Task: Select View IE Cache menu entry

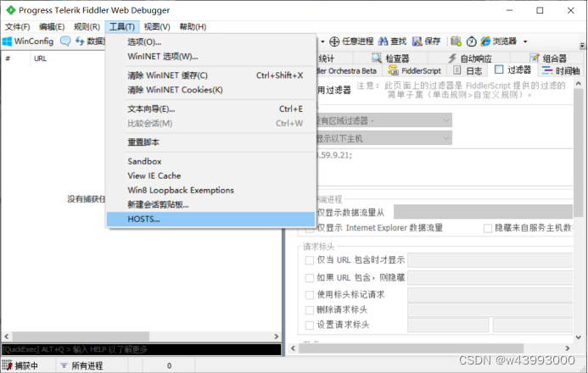Action: tap(210, 175)
